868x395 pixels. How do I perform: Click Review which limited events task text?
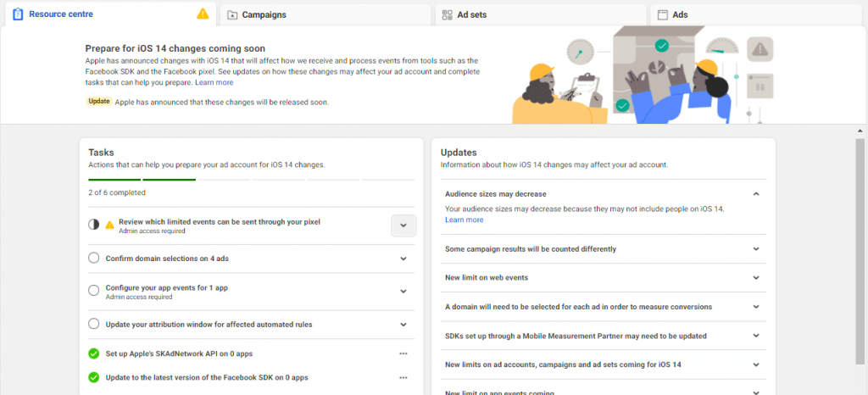pyautogui.click(x=220, y=222)
